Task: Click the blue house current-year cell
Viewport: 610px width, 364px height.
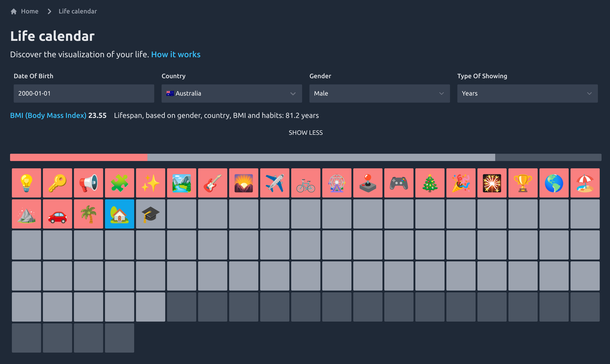Action: [x=119, y=214]
